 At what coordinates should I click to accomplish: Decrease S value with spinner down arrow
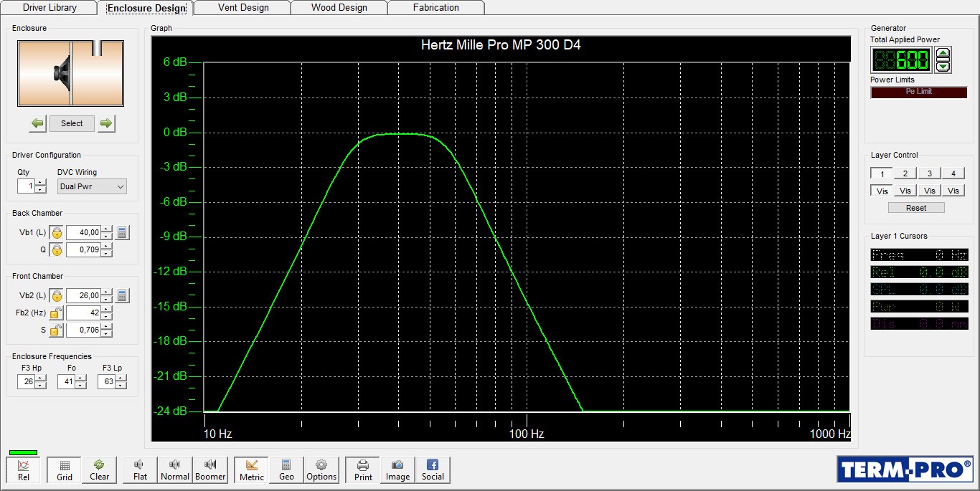click(x=107, y=334)
